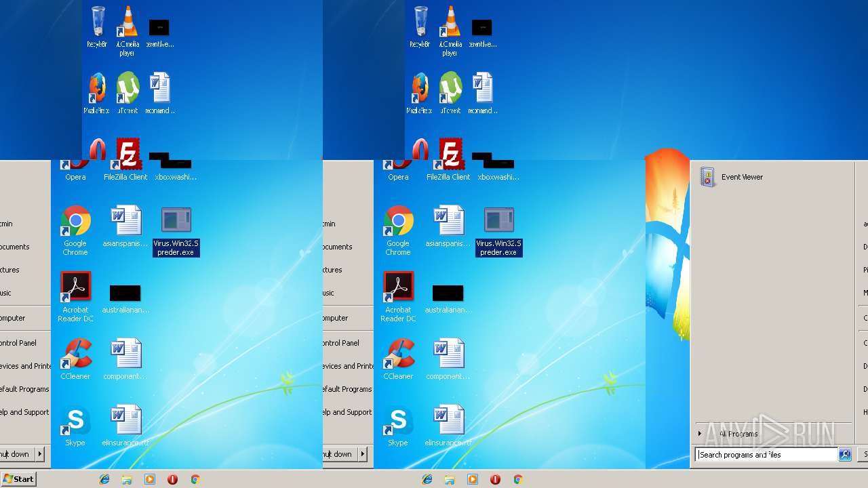Viewport: 868px width, 488px height.
Task: Open Computer in the leftmost Start menu
Action: tap(13, 318)
